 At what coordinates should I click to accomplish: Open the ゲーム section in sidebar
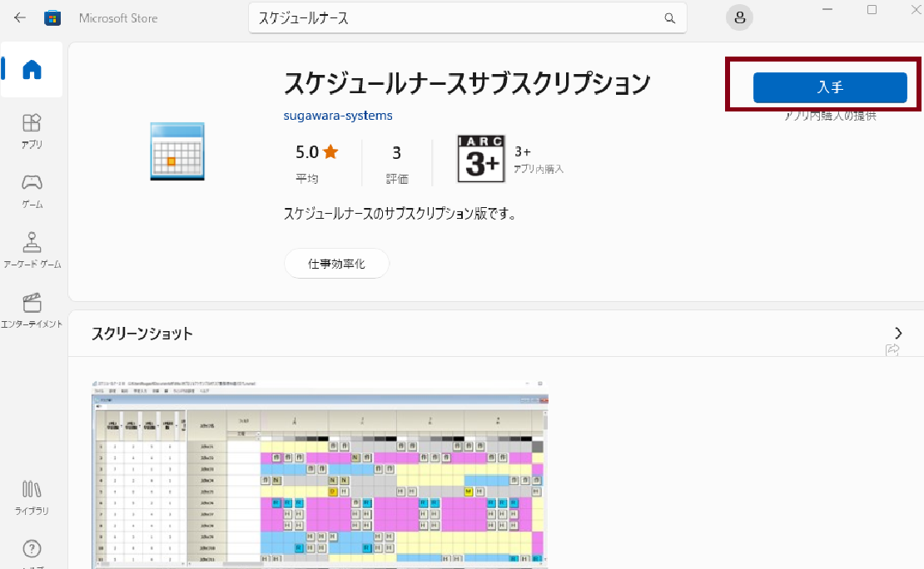tap(32, 191)
